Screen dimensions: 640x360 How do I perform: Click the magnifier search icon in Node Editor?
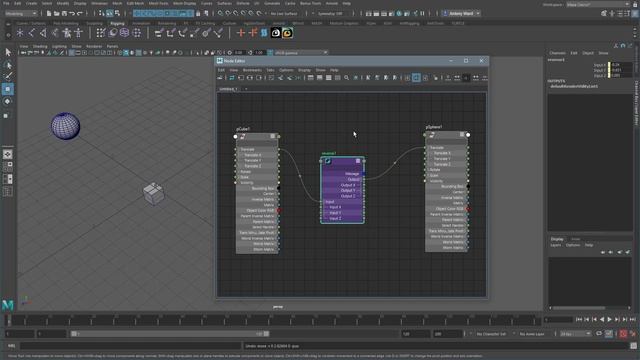point(347,78)
